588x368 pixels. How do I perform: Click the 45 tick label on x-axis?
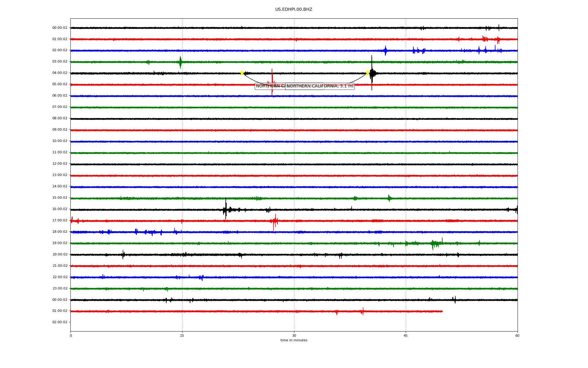406,335
